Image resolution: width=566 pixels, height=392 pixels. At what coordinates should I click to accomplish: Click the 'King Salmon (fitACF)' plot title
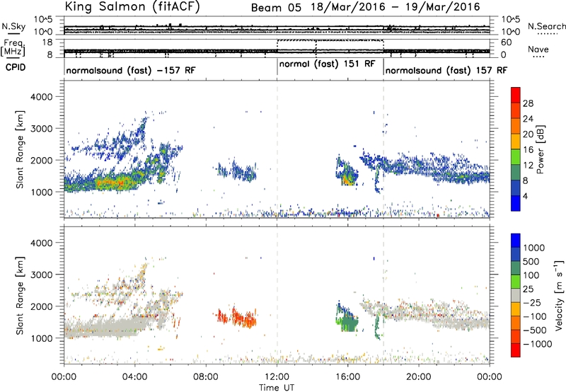click(x=132, y=6)
